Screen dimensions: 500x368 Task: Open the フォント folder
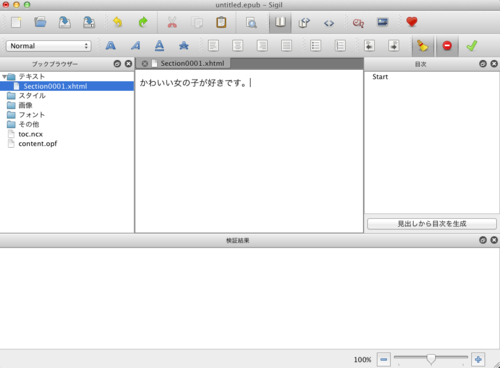coord(31,115)
